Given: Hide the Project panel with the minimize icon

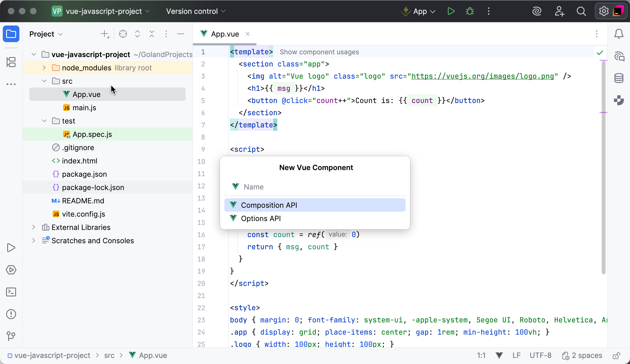Looking at the screenshot, I should [180, 34].
